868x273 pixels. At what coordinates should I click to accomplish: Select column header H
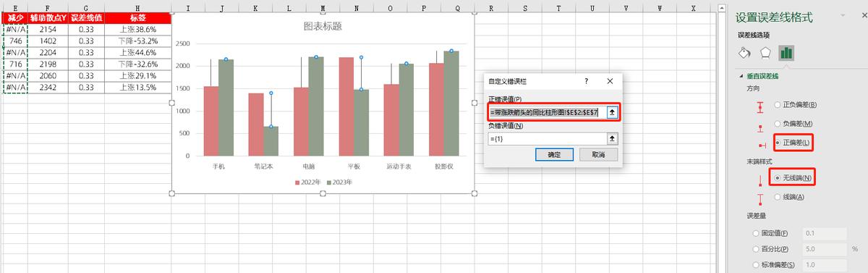[137, 7]
